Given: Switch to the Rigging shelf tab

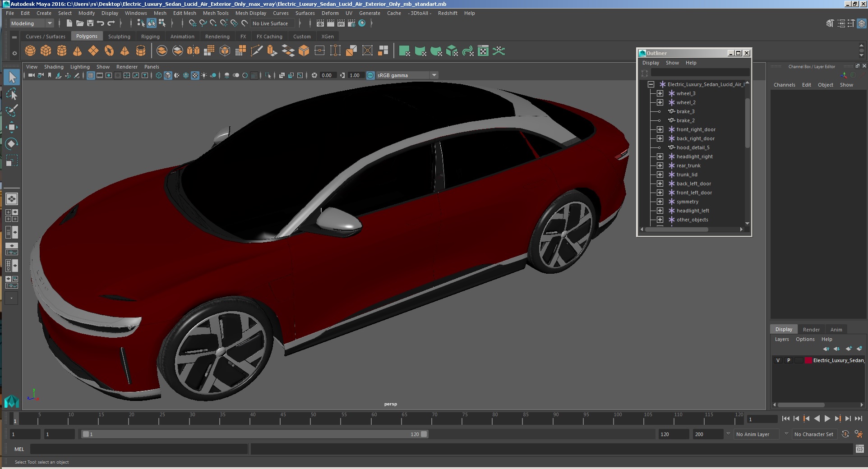Looking at the screenshot, I should (x=150, y=37).
